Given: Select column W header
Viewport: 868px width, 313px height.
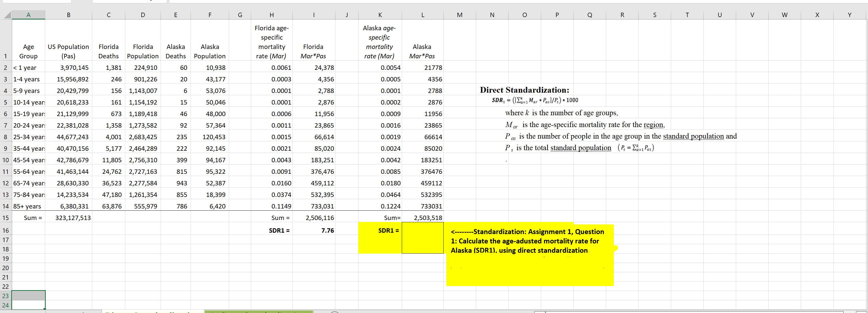Looking at the screenshot, I should [785, 15].
